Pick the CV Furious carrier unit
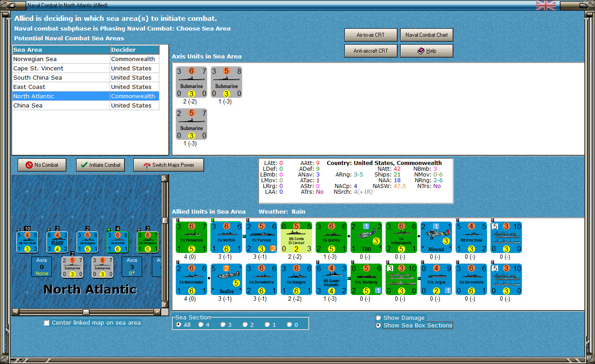The width and height of the screenshot is (595, 364). (x=261, y=237)
